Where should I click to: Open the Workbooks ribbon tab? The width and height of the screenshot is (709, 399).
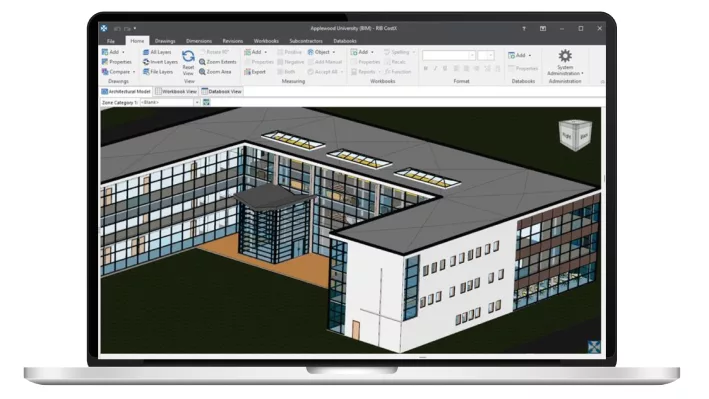(266, 41)
